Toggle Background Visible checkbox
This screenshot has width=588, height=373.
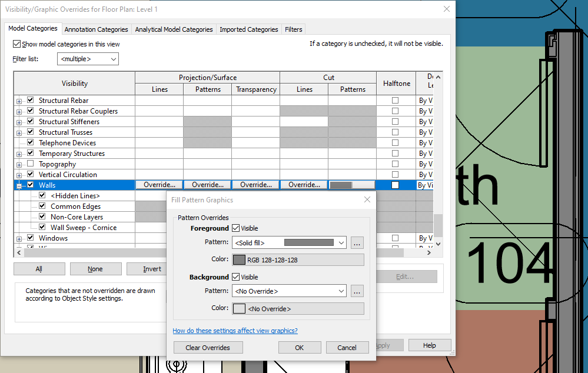click(235, 277)
